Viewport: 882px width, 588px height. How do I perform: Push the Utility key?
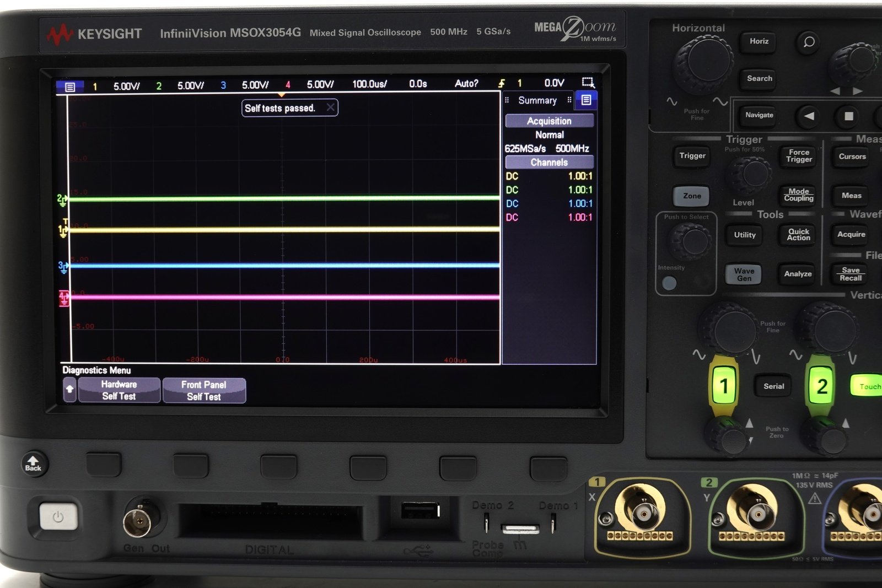(744, 235)
